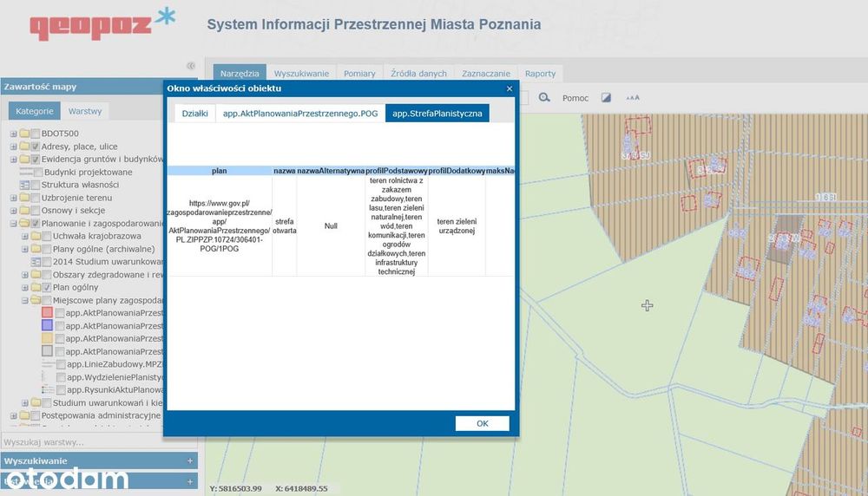Click the Wyszukaj warstwy search field

click(99, 442)
